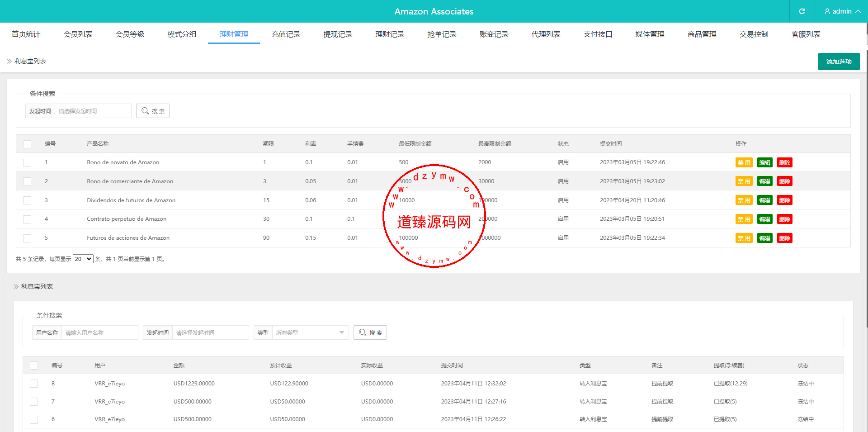868x432 pixels.
Task: Switch to the 理财记录 tab
Action: coord(390,34)
